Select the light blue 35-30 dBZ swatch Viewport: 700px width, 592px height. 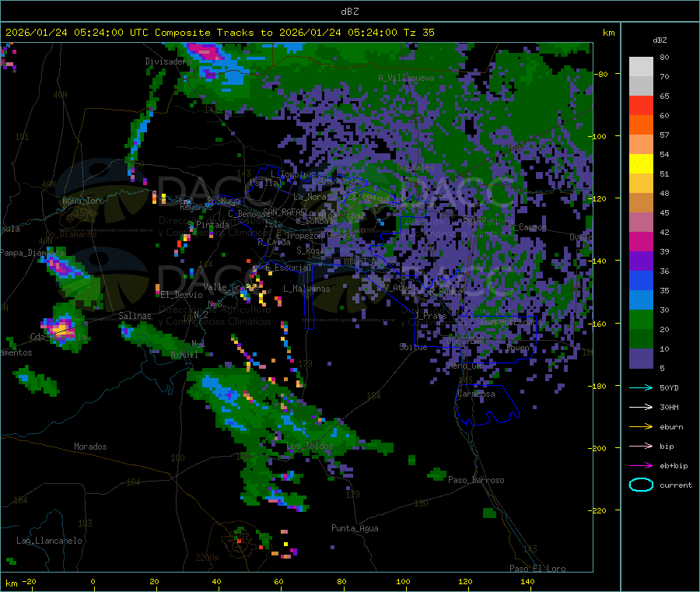tap(641, 300)
